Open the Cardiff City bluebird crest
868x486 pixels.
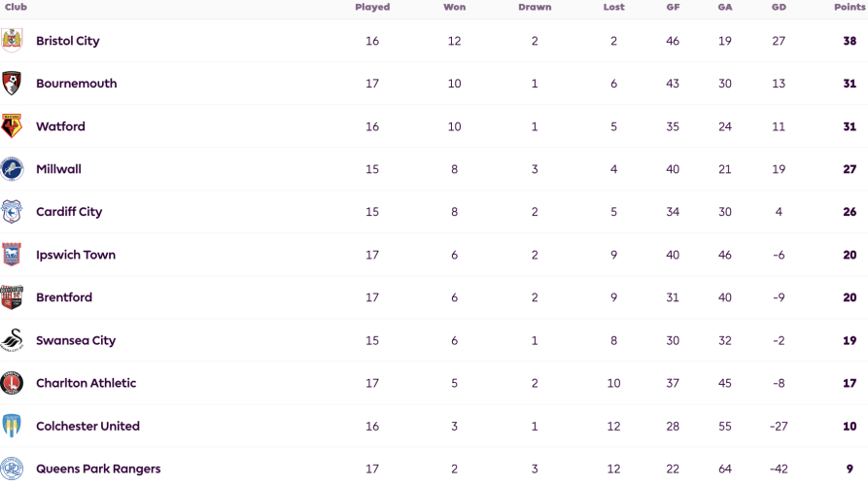click(x=12, y=212)
